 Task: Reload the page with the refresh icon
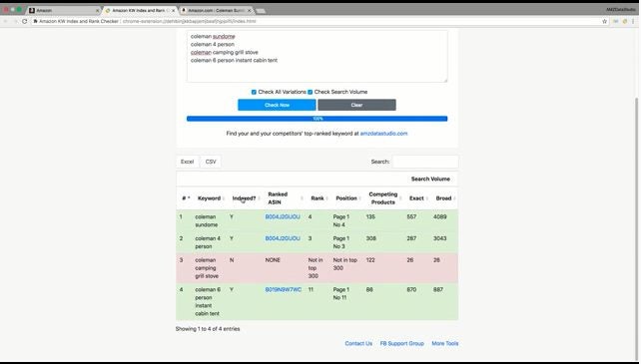25,21
